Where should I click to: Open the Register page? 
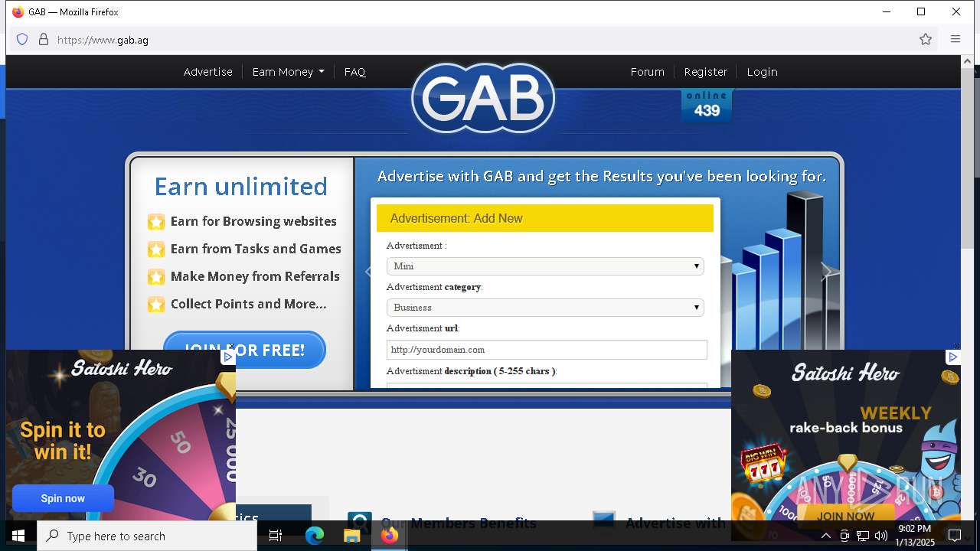pos(705,72)
